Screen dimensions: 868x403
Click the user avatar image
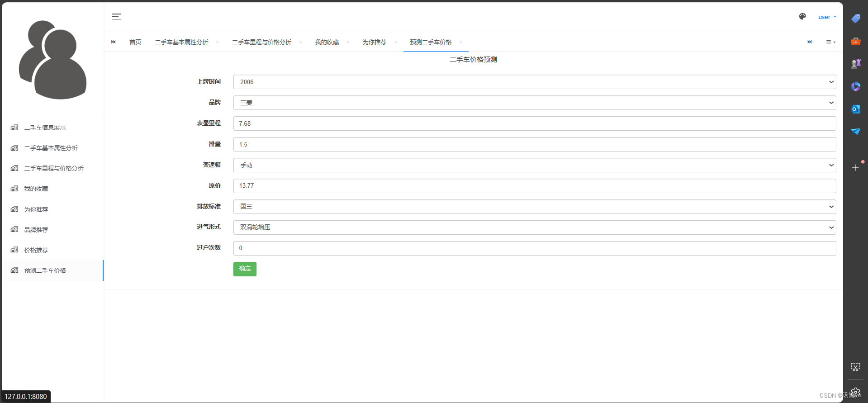[x=52, y=60]
